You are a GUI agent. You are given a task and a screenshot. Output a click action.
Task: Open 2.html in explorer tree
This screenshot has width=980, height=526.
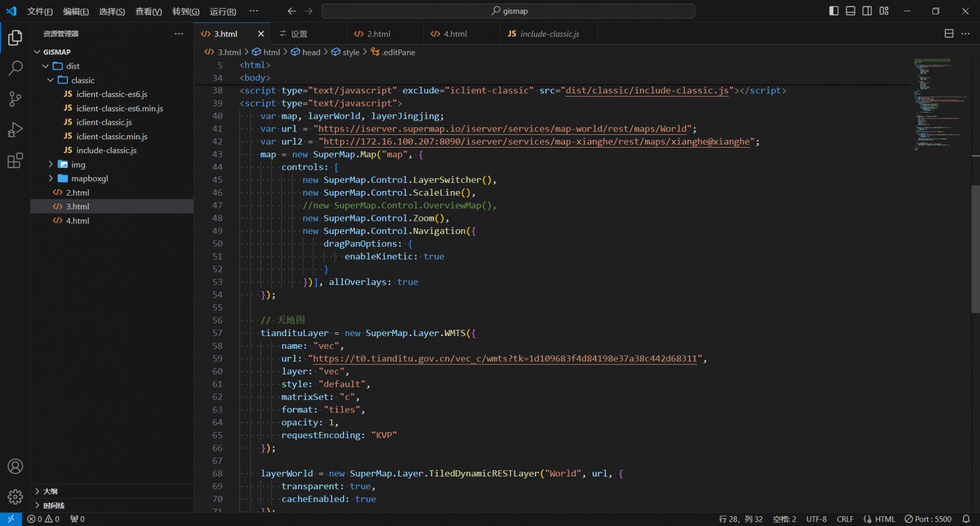[x=112, y=193]
